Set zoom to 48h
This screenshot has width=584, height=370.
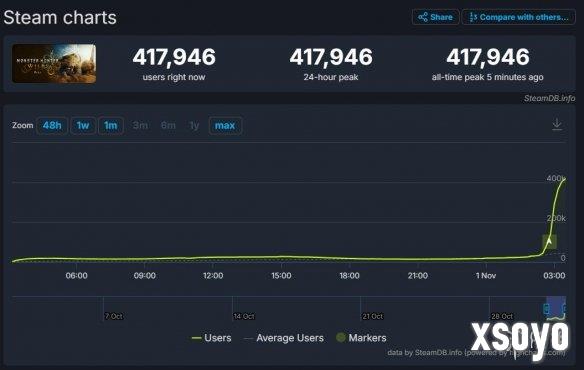pyautogui.click(x=52, y=126)
